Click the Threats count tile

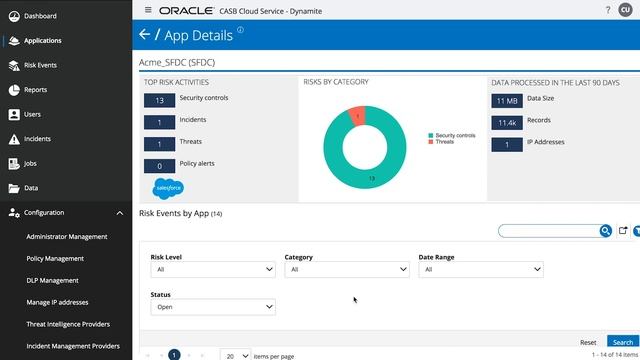[160, 144]
